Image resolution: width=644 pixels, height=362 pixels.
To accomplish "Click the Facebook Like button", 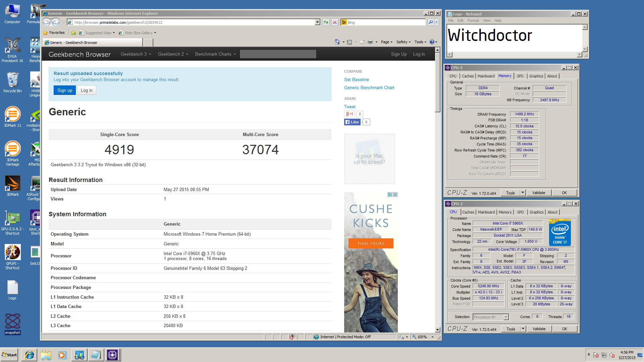I will [x=352, y=122].
